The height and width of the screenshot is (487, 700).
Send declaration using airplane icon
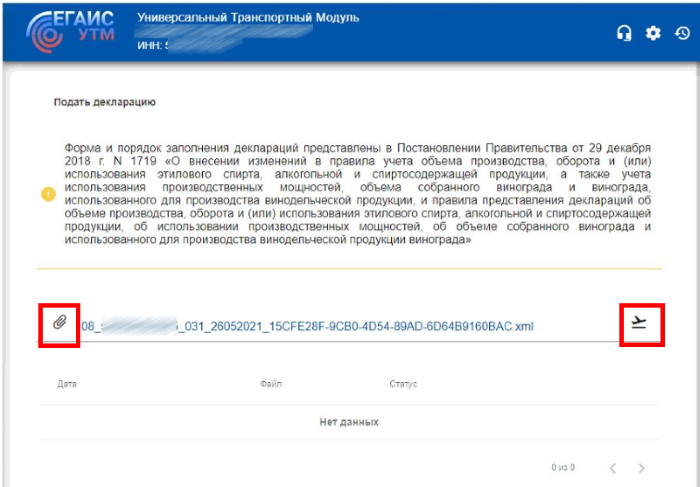coord(639,323)
